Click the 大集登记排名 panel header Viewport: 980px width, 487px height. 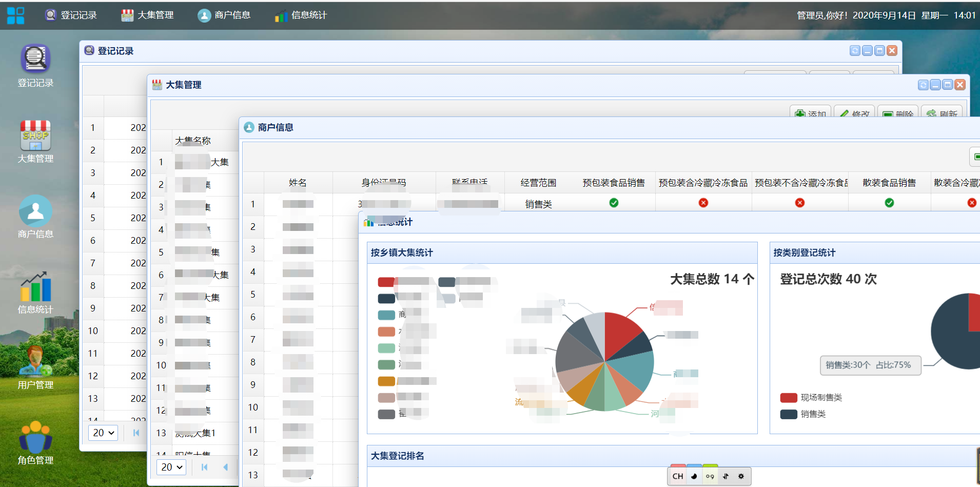coord(672,456)
